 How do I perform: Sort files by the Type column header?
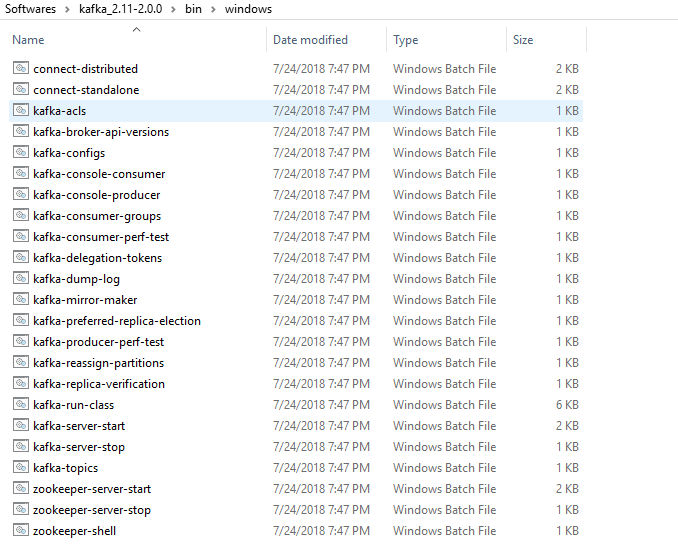406,40
